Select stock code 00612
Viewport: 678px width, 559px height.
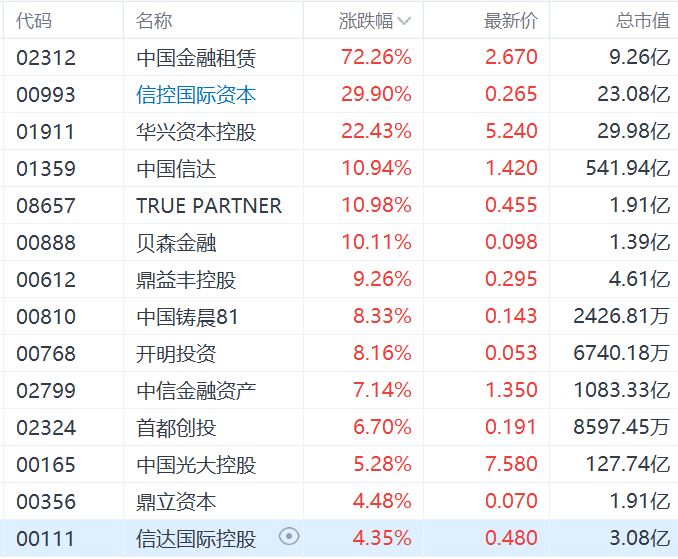coord(46,280)
